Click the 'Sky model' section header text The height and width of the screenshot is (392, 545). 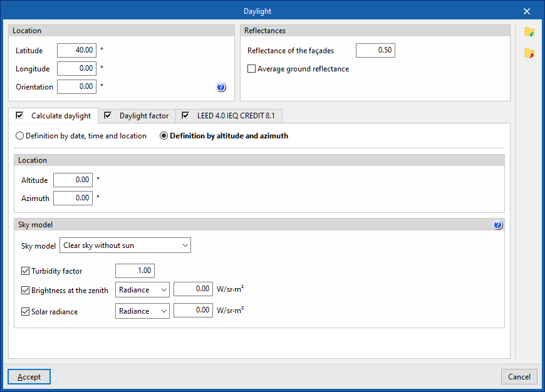pyautogui.click(x=36, y=225)
